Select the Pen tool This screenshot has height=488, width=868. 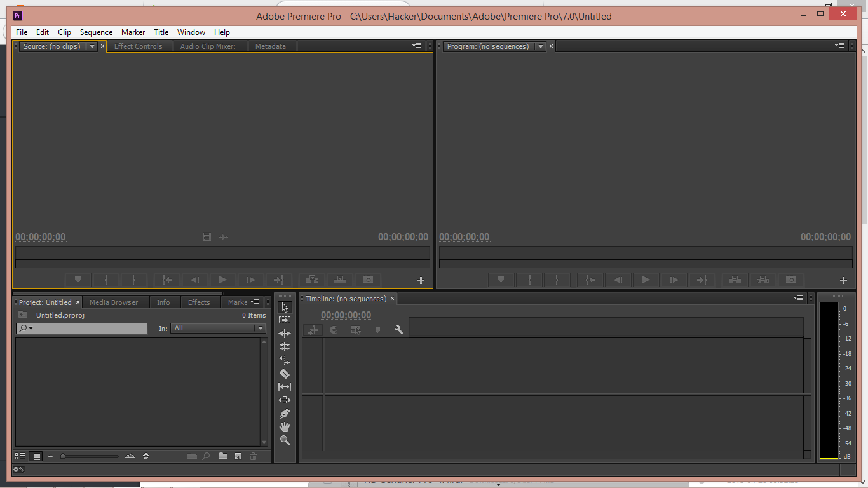(285, 414)
